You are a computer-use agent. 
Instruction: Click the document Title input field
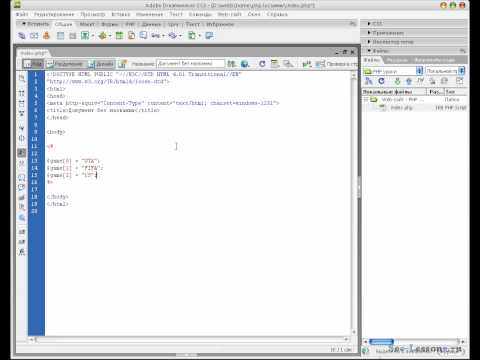191,63
